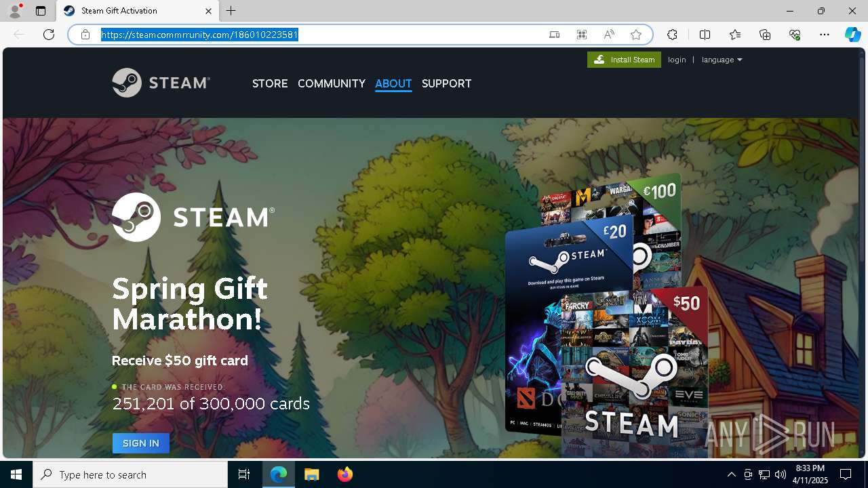Show hidden system tray icons
Viewport: 868px width, 488px height.
[731, 474]
